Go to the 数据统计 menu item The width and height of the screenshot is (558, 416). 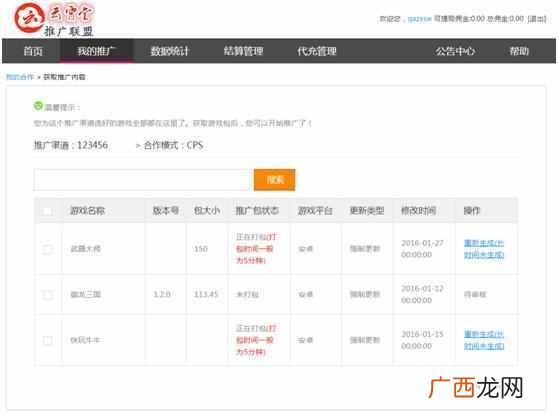tap(169, 51)
